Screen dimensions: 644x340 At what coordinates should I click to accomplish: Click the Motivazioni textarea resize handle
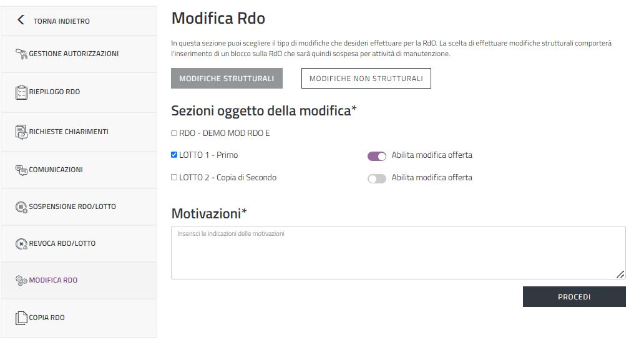point(620,274)
